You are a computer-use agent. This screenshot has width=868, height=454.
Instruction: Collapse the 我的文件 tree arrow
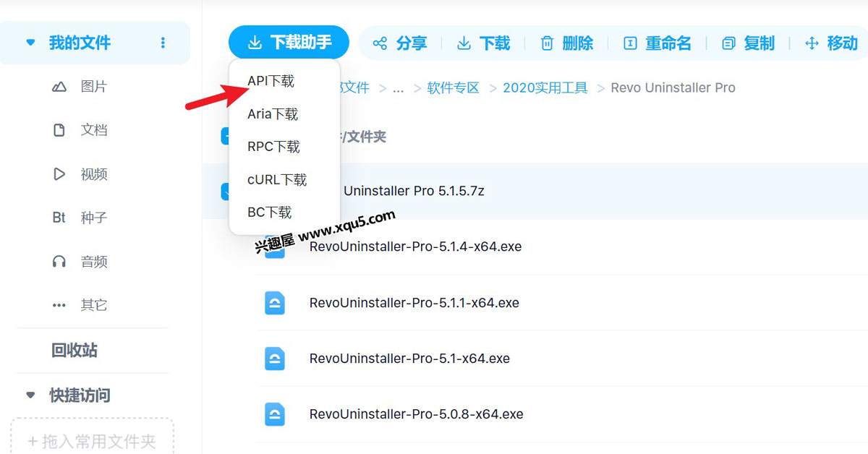tap(30, 43)
